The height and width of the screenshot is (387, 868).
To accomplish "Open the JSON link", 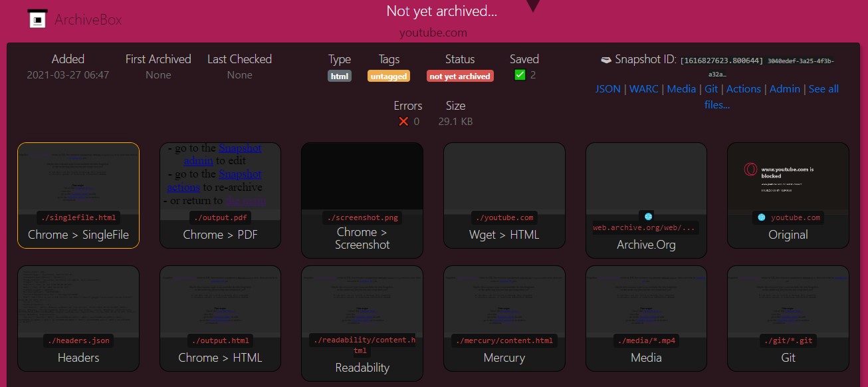I will pyautogui.click(x=608, y=89).
